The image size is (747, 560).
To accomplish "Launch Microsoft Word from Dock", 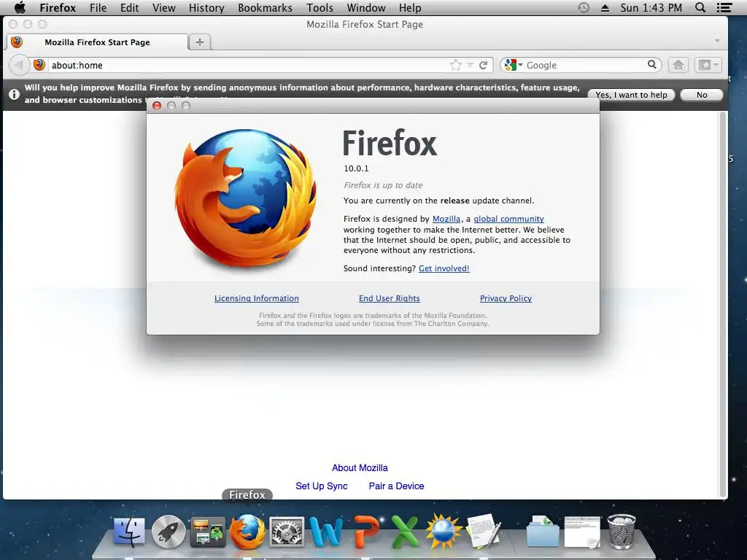I will [x=326, y=532].
